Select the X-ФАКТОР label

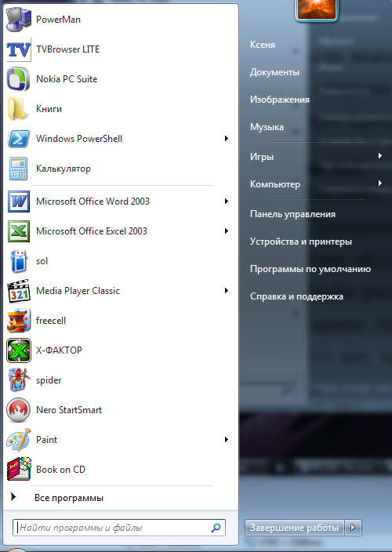coord(59,350)
